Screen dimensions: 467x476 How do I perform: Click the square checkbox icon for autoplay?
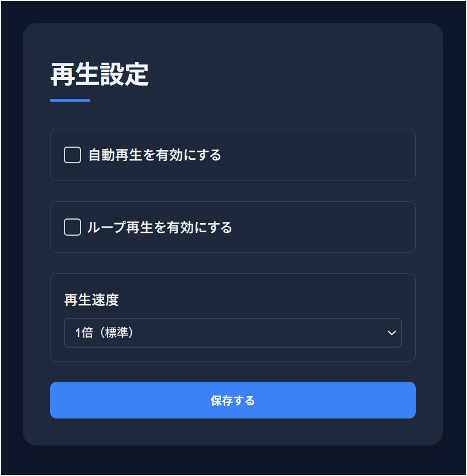click(x=72, y=155)
